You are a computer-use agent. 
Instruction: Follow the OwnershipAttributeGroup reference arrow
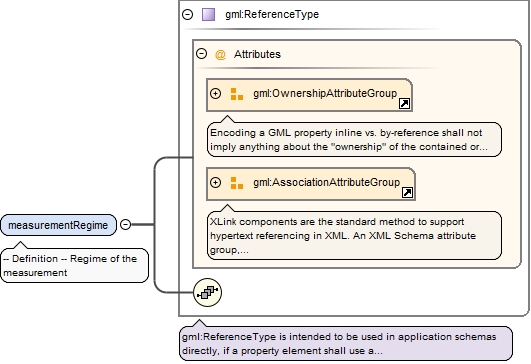(404, 104)
